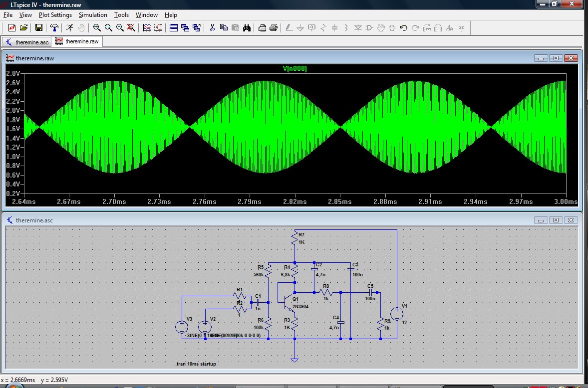This screenshot has width=588, height=388.
Task: Open the Plot Settings menu
Action: click(x=55, y=15)
